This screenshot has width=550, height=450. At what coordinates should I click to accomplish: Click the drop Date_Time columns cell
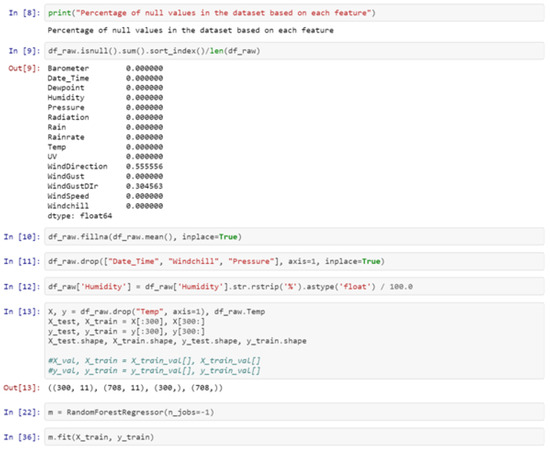point(294,261)
